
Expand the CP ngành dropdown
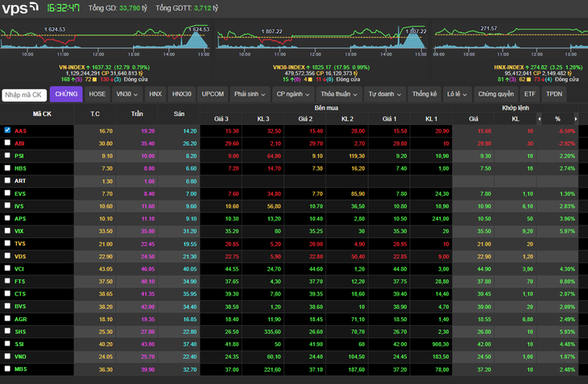point(293,94)
